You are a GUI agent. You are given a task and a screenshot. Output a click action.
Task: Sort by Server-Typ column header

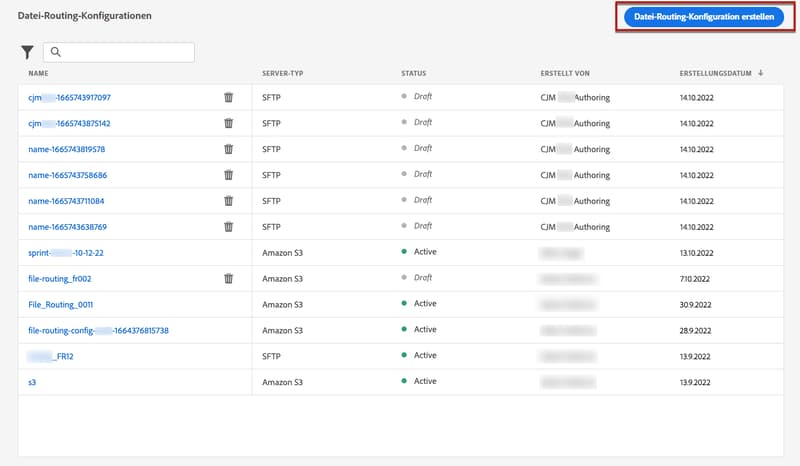[x=283, y=73]
